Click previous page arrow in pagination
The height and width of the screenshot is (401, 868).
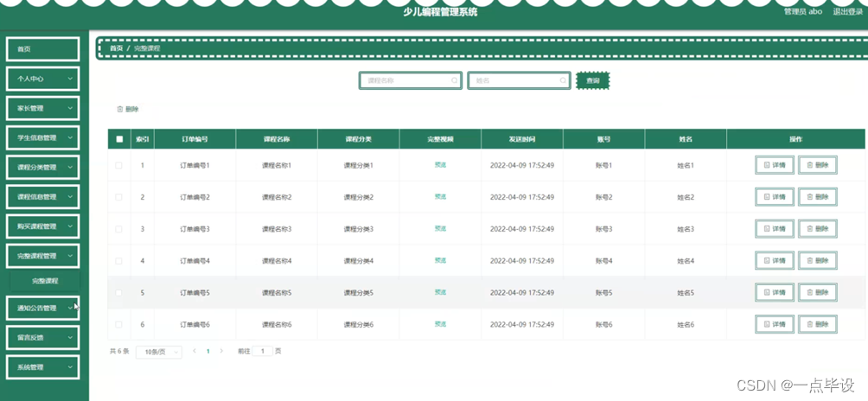pyautogui.click(x=195, y=351)
